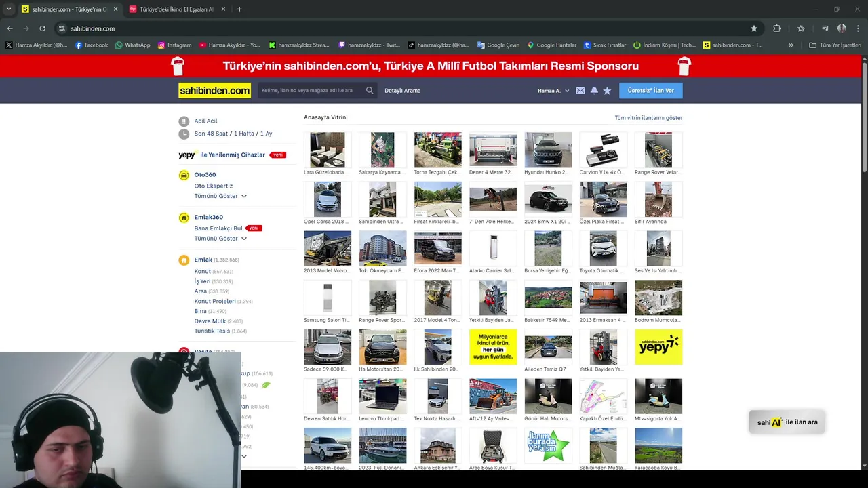868x488 pixels.
Task: Click the yepy logo in sidebar
Action: pyautogui.click(x=187, y=155)
